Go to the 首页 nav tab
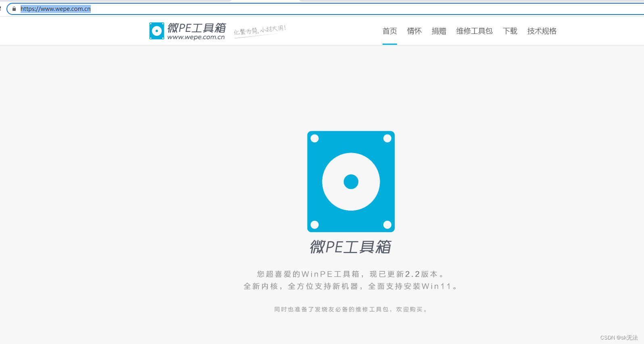The height and width of the screenshot is (344, 644). (390, 31)
